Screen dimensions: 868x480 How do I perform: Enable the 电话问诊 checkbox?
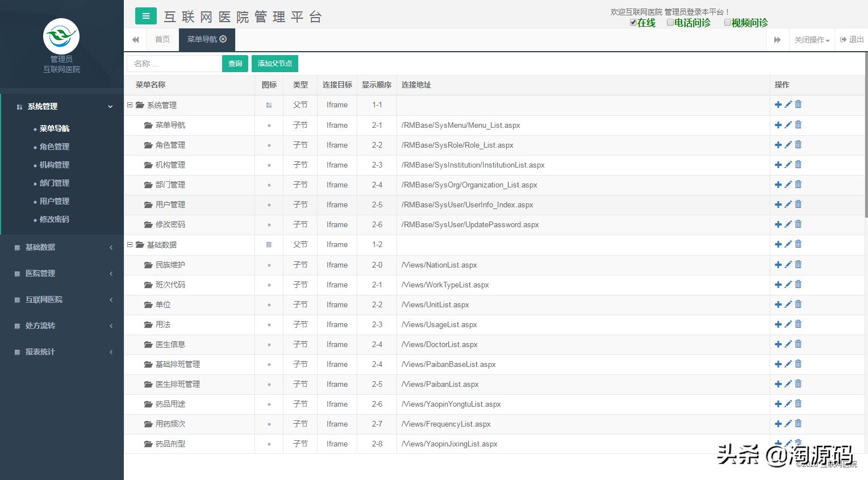[670, 23]
